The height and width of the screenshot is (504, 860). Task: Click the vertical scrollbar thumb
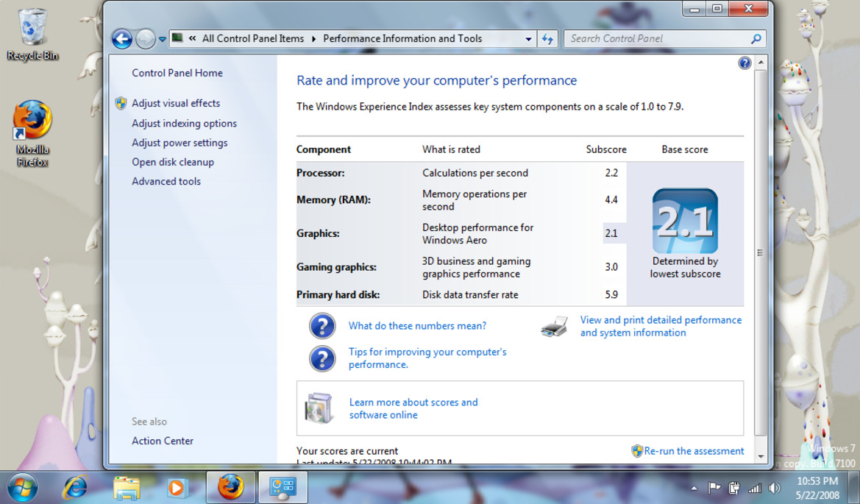point(761,252)
